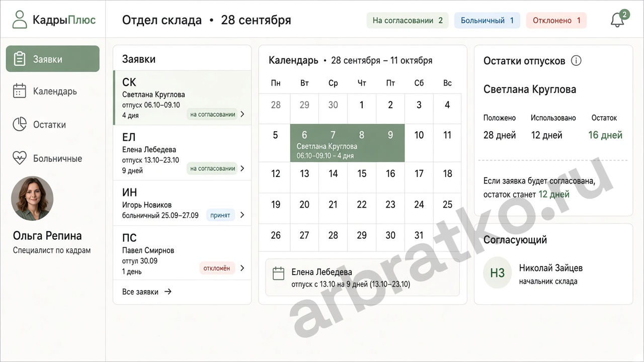Expand Игорь Новиков request chevron
Screen dimensions: 644x362
(243, 215)
